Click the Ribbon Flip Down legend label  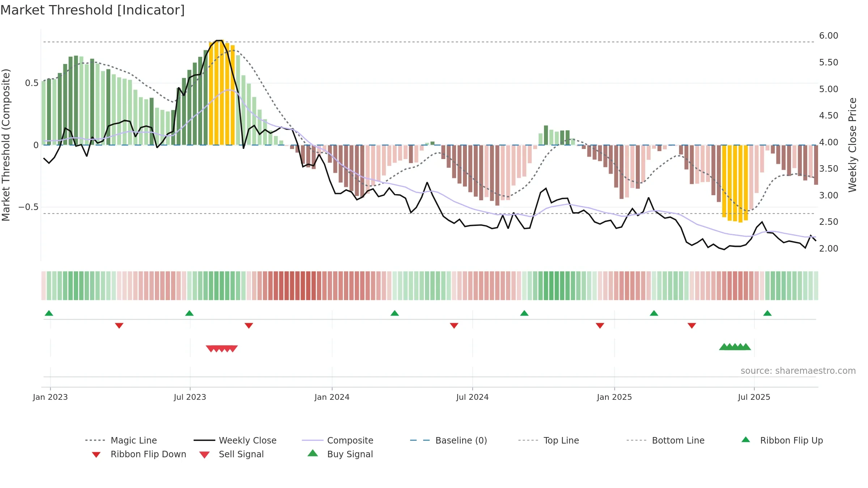[x=148, y=454]
